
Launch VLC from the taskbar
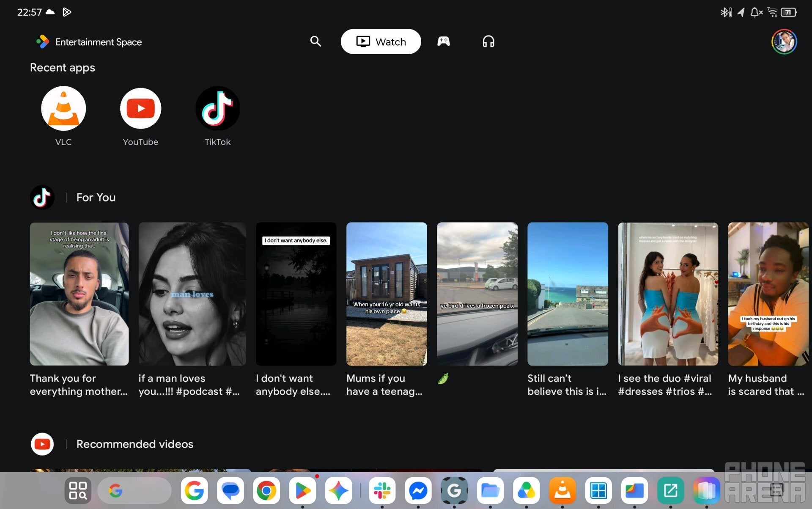562,490
